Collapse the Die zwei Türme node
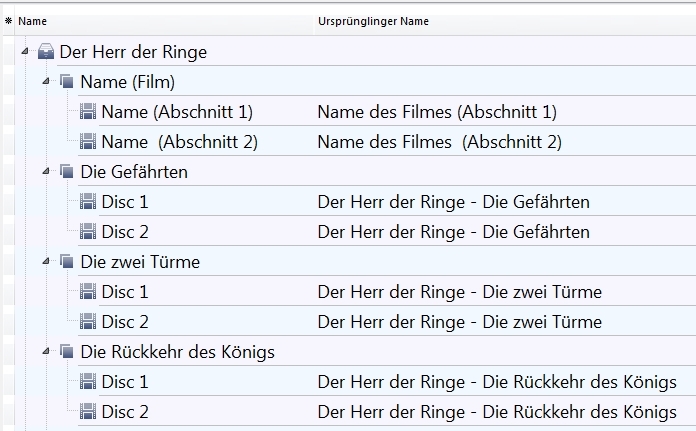The height and width of the screenshot is (431, 696). (x=46, y=261)
